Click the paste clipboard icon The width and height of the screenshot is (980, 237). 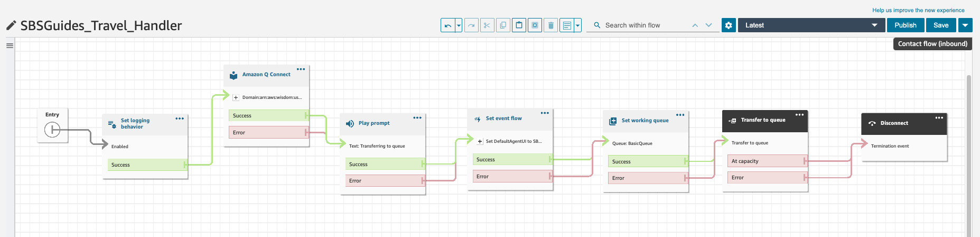tap(519, 25)
